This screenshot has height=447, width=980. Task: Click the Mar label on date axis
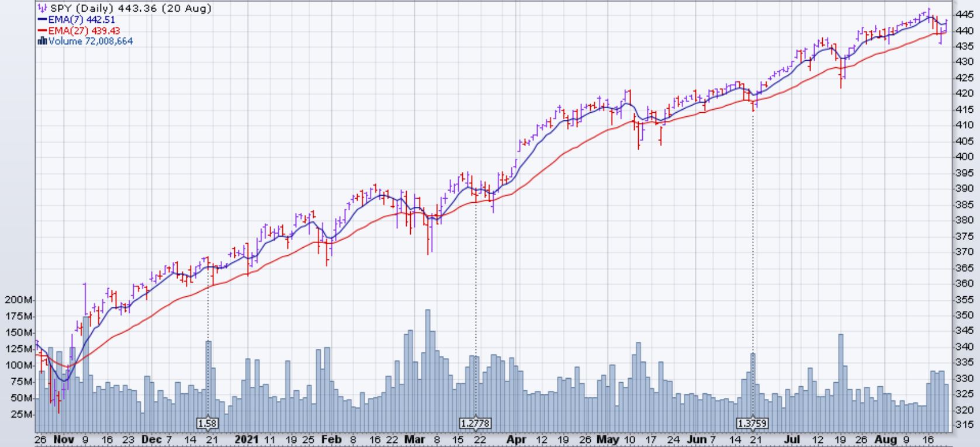pyautogui.click(x=415, y=439)
